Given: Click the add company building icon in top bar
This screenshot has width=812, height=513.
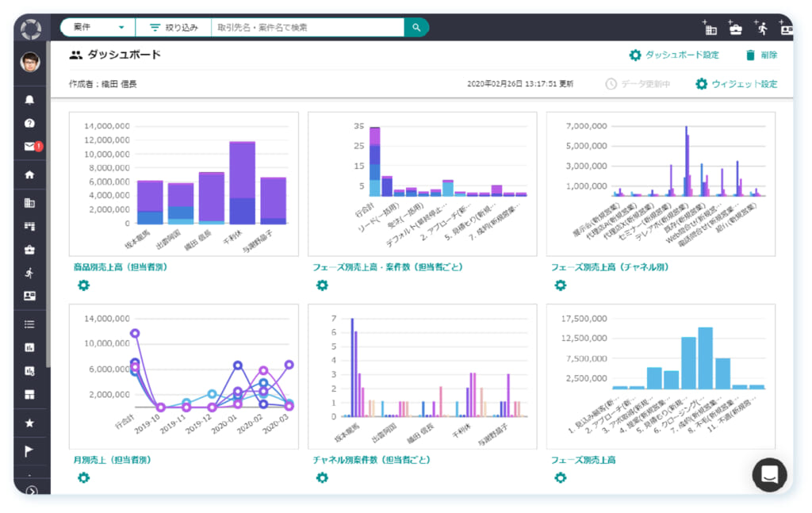Looking at the screenshot, I should click(710, 28).
